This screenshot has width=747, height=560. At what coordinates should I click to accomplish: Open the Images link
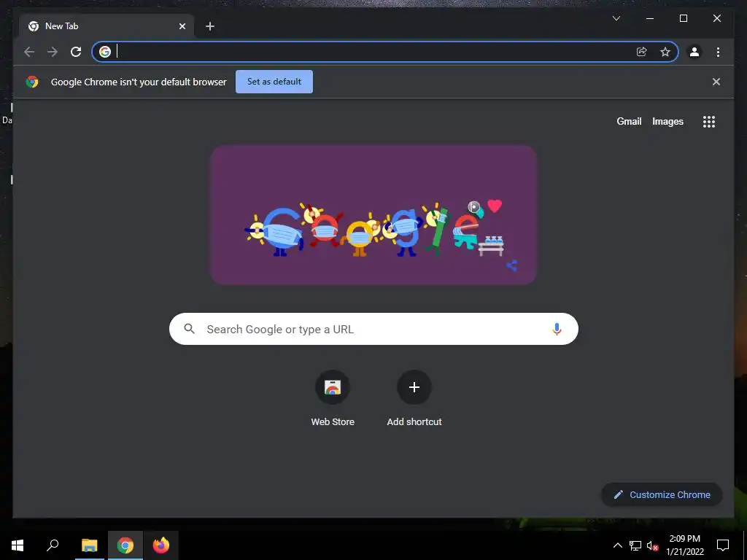pos(667,122)
